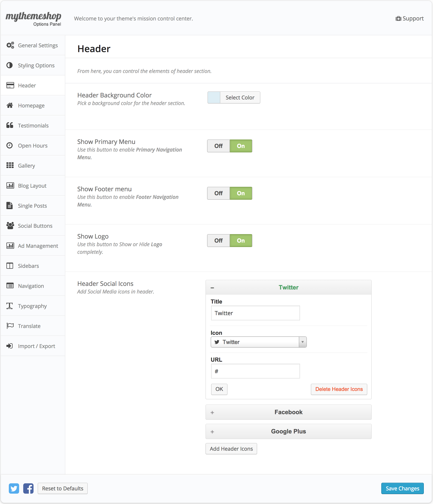Screen dimensions: 433x504
Task: Expand the Google Plus panel
Action: tap(288, 431)
